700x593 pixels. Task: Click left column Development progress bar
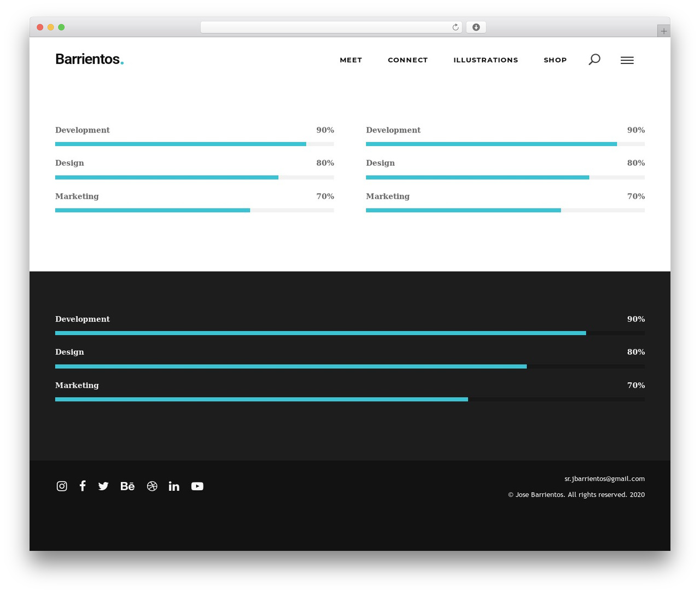tap(195, 144)
